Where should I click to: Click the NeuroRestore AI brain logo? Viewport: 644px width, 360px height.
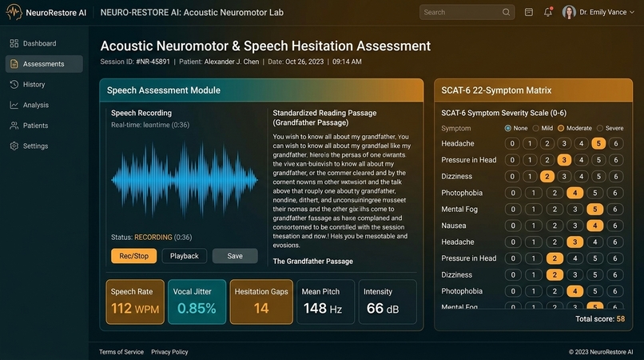pos(14,12)
